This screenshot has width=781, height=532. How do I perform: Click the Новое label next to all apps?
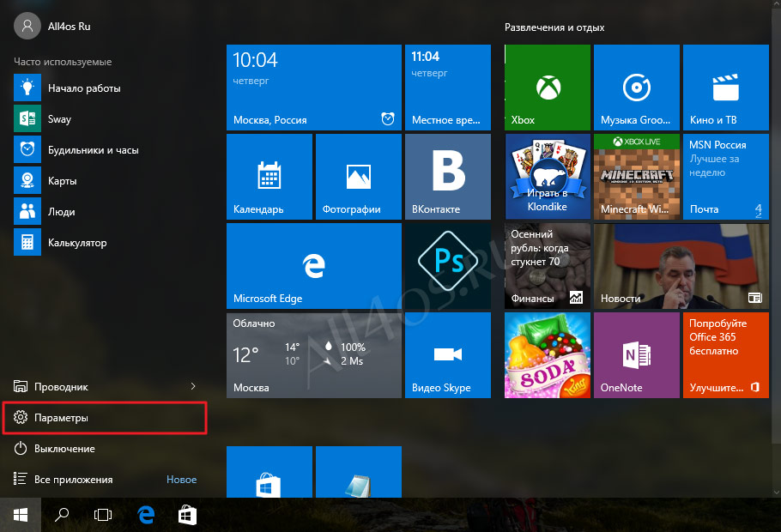tap(181, 479)
